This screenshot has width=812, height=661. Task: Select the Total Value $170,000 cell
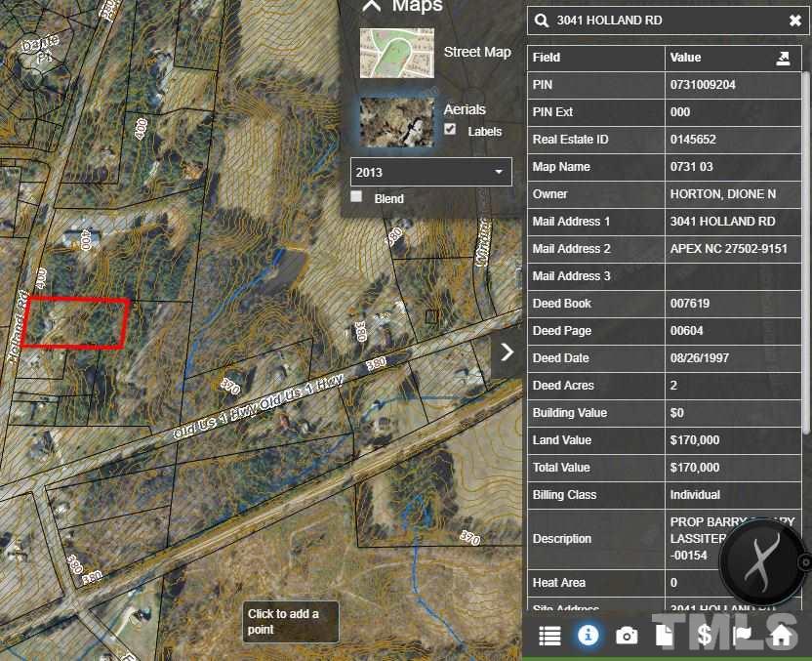733,468
